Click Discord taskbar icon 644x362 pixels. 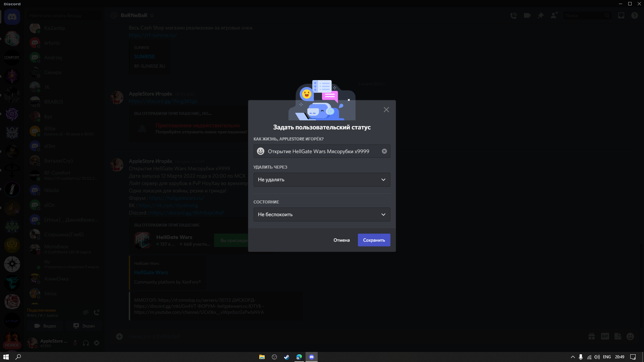coord(311,357)
